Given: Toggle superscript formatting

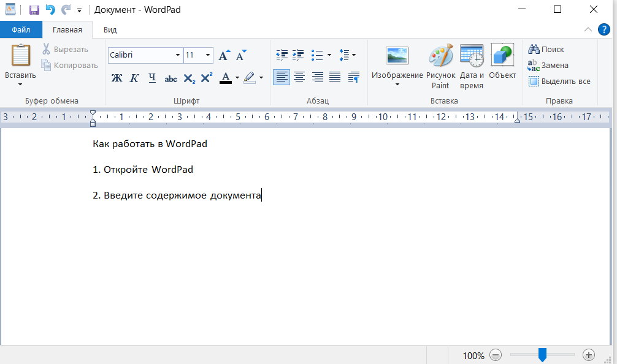Looking at the screenshot, I should (x=207, y=78).
